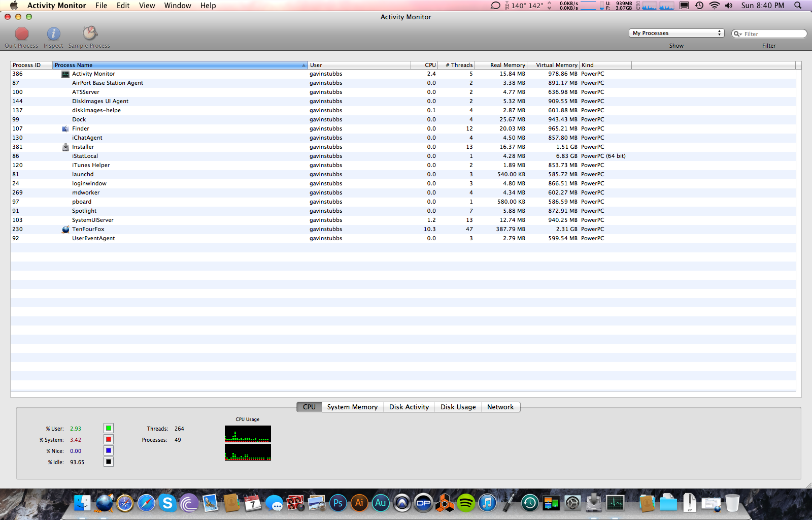
Task: Sort by the # Threads column header
Action: click(x=456, y=65)
